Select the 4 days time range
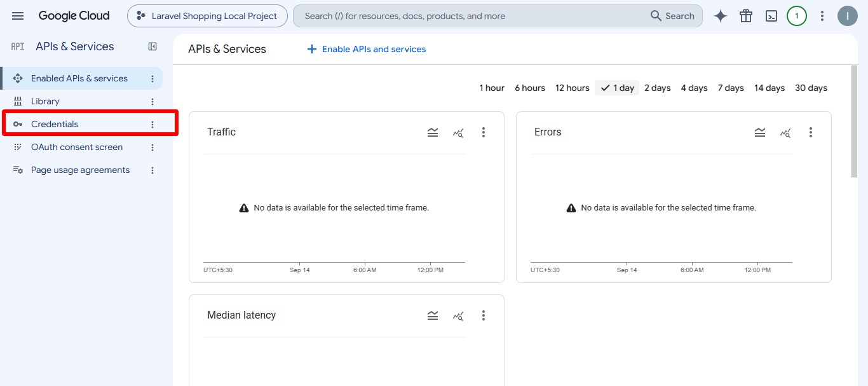Viewport: 868px width, 386px height. (x=695, y=88)
